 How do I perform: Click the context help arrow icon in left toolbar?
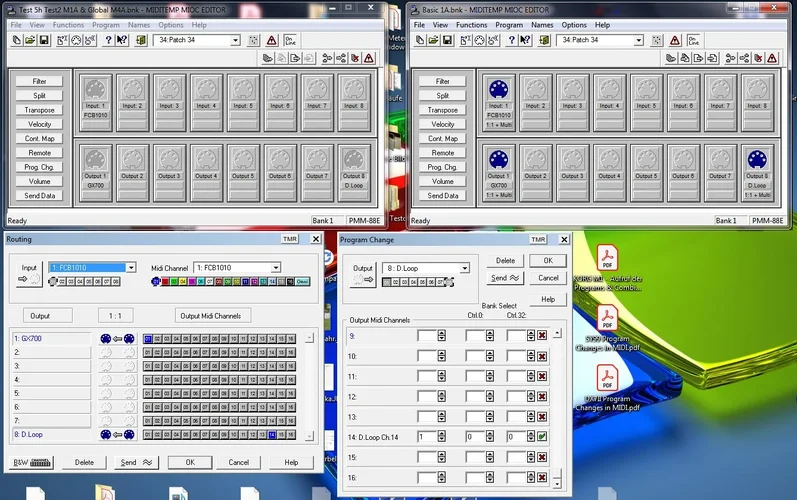tap(122, 40)
